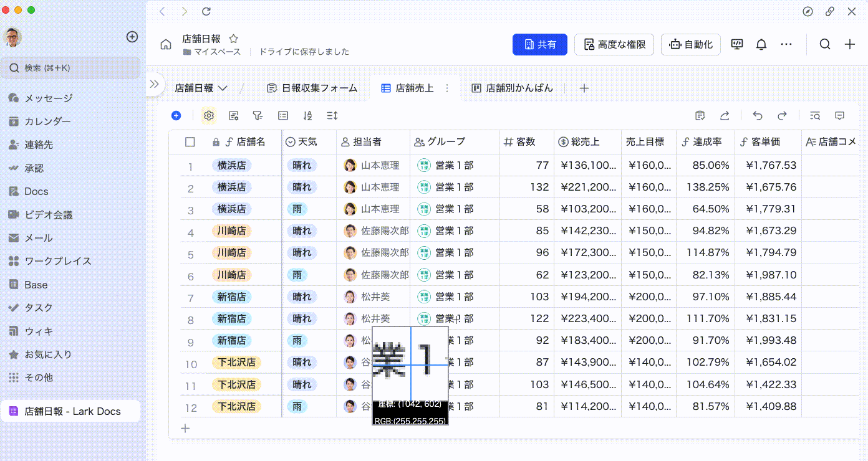868x461 pixels.
Task: Open the row height tool
Action: [332, 116]
